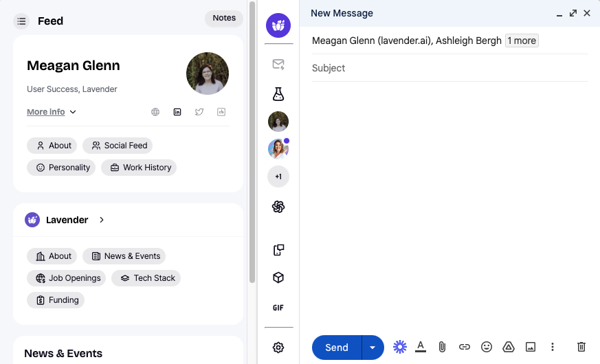This screenshot has width=600, height=364.
Task: Expand More info for Meagan Glenn
Action: [52, 112]
